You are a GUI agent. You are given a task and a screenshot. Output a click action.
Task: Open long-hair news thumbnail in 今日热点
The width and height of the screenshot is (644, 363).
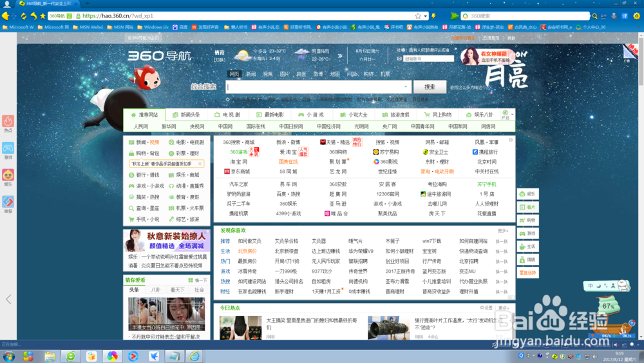tap(241, 328)
